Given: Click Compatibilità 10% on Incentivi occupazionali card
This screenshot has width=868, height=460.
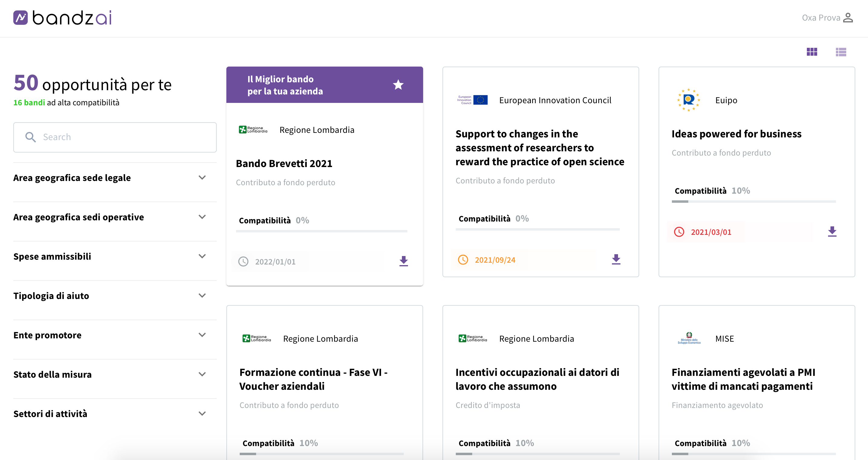Looking at the screenshot, I should tap(496, 443).
